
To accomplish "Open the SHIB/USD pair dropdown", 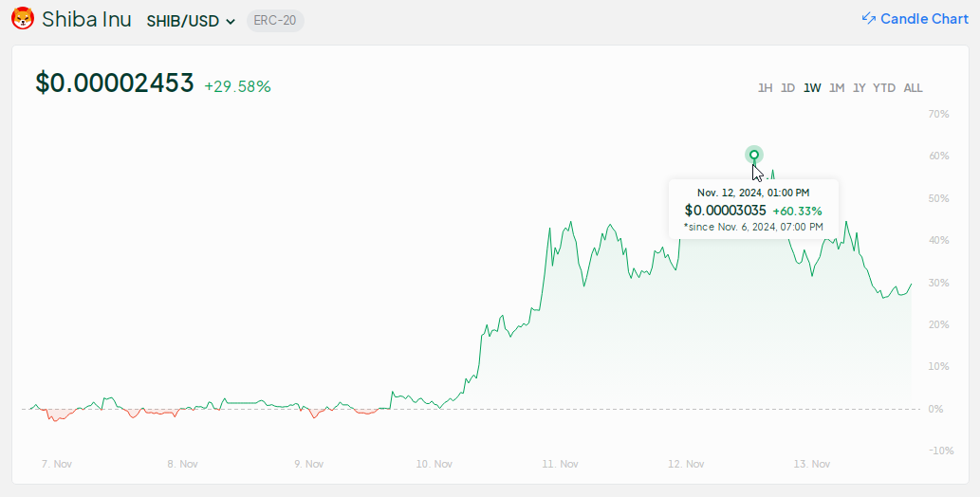I will click(x=192, y=21).
